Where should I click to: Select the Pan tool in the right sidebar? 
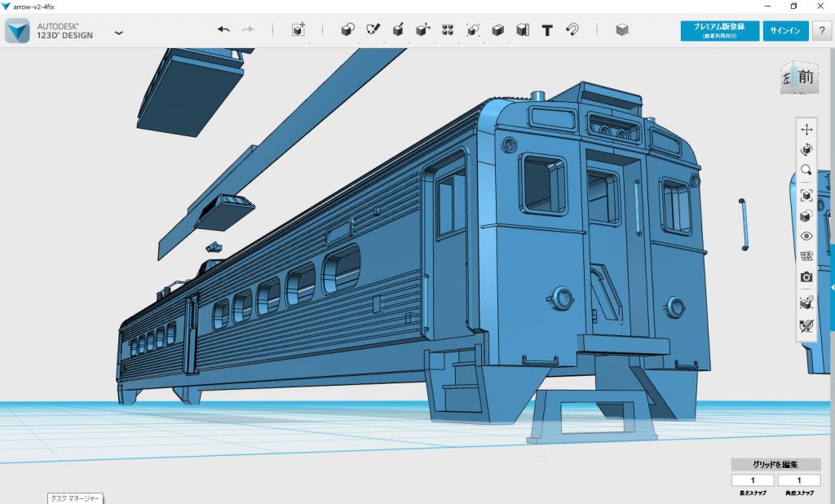coord(805,130)
